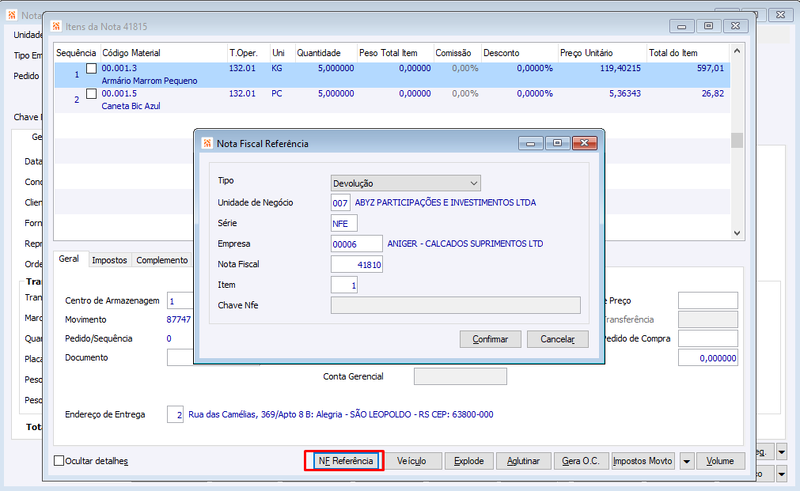Click the Desconto column header
This screenshot has width=800, height=491.
[519, 53]
